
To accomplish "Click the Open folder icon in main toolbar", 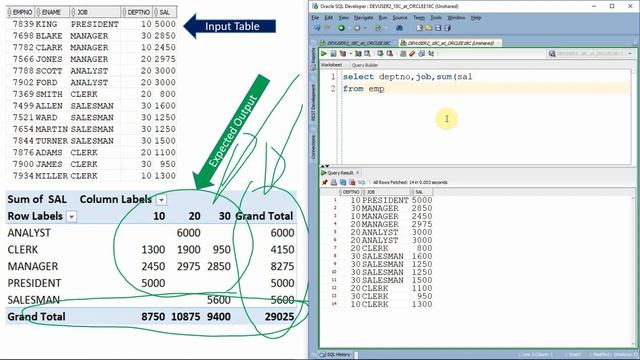I will pos(429,28).
